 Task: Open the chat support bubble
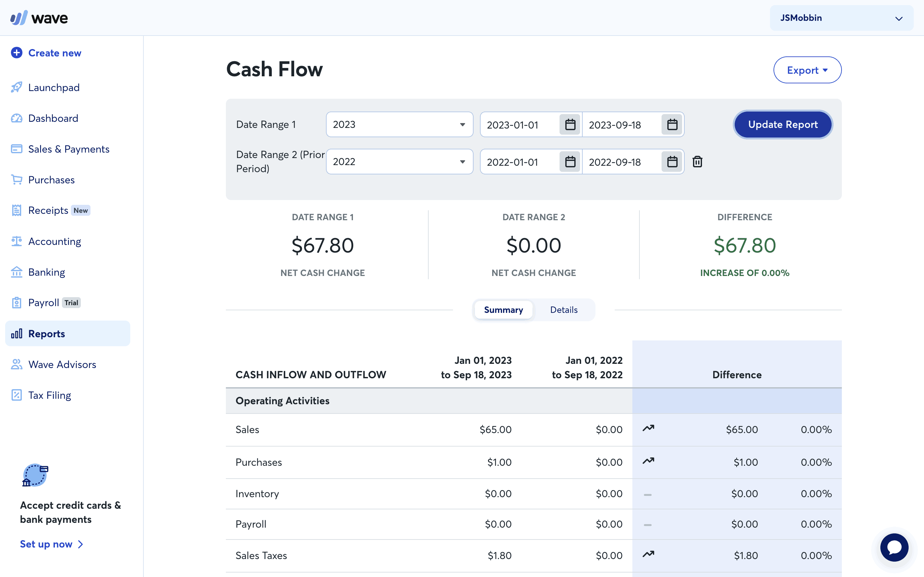coord(894,547)
